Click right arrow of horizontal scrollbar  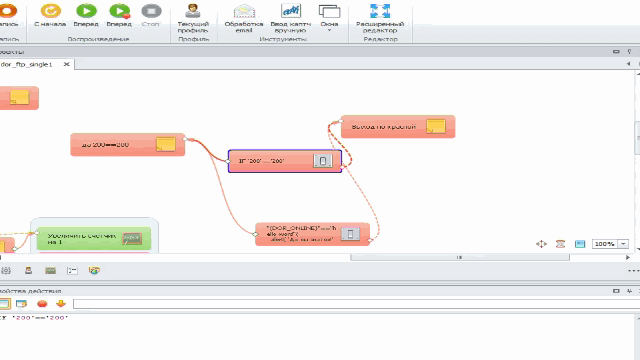point(628,257)
